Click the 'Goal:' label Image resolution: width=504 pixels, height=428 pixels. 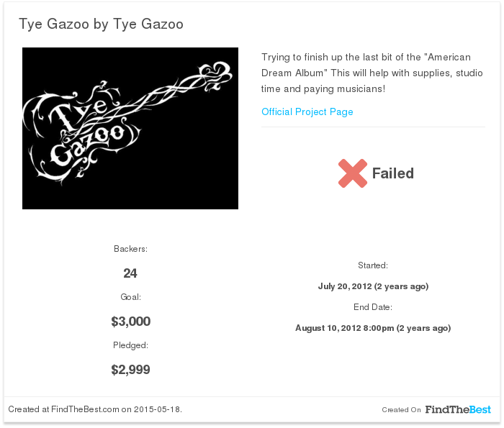point(130,297)
